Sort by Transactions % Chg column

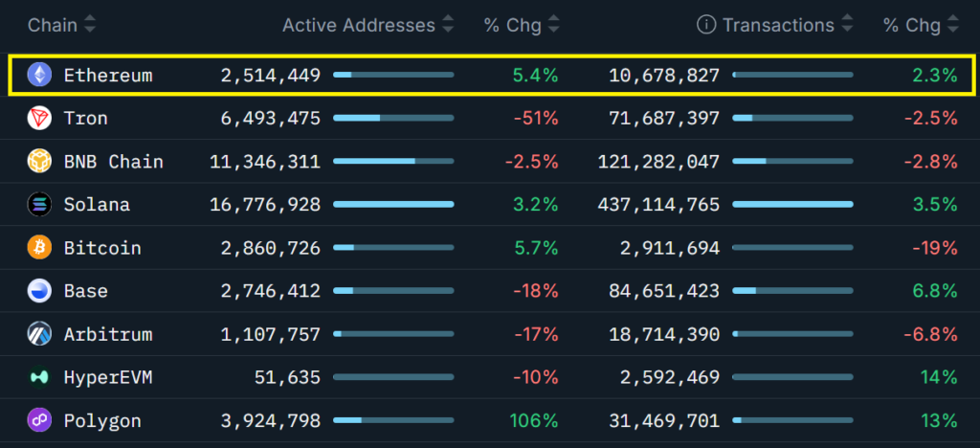click(x=921, y=26)
